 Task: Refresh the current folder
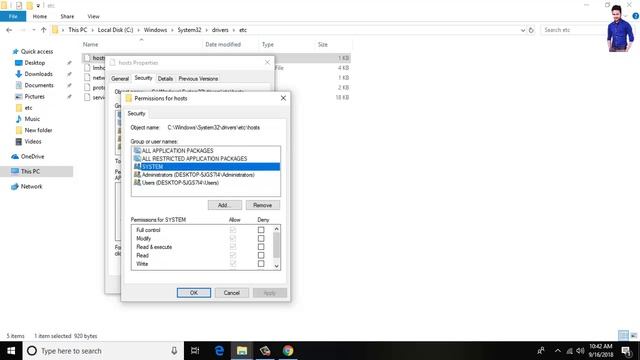point(531,30)
